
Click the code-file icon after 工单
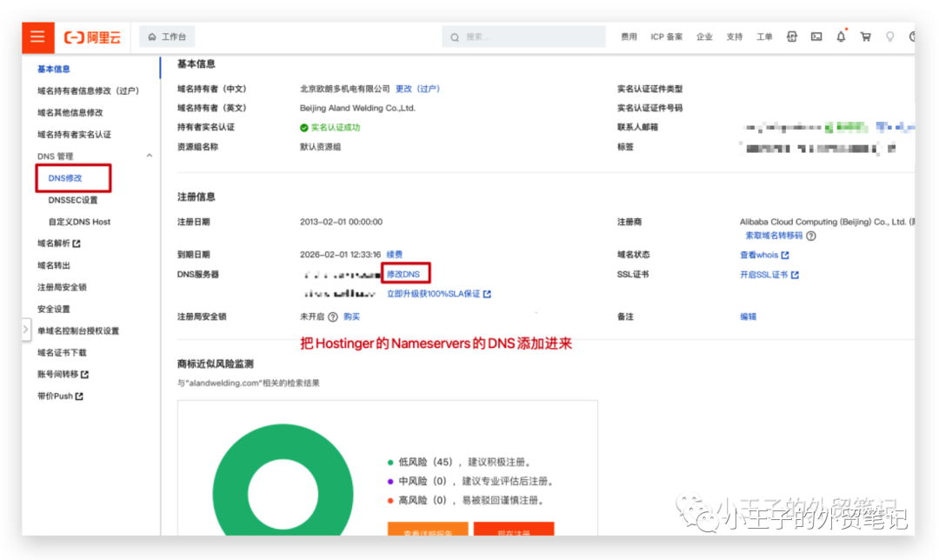tap(792, 37)
